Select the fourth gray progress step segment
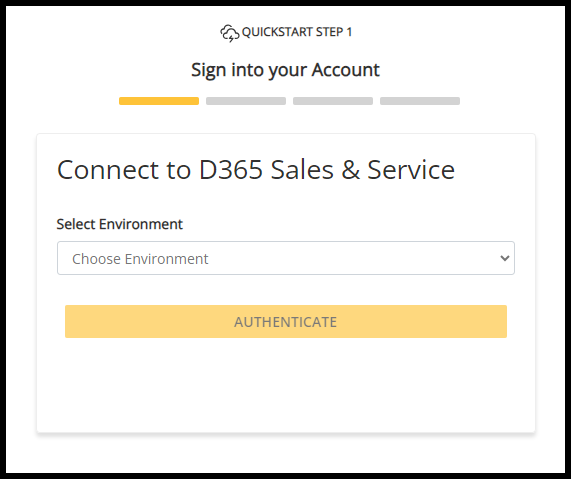 pos(420,101)
